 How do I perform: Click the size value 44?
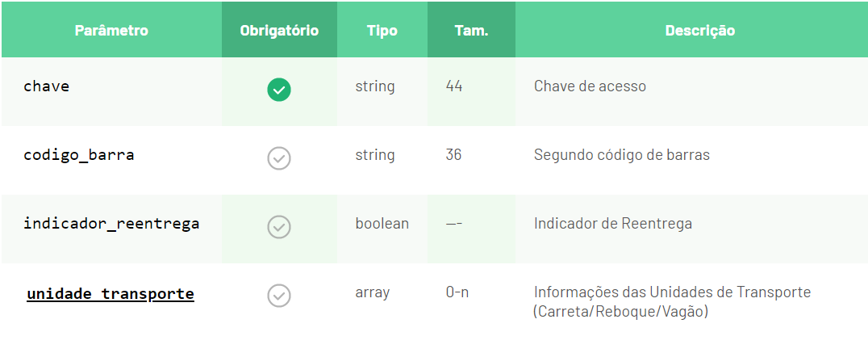[x=454, y=86]
